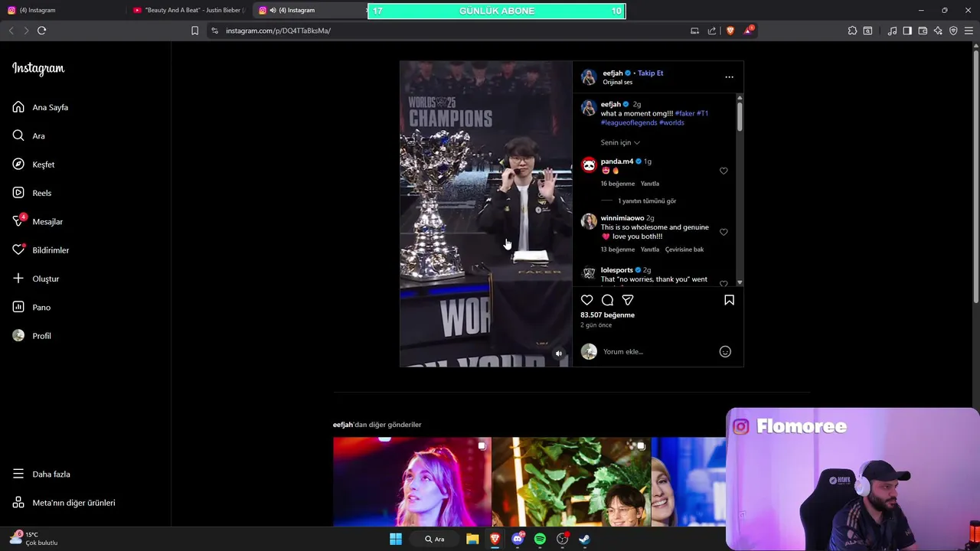Open the weather widget
Viewport: 980px width, 551px height.
click(x=34, y=539)
